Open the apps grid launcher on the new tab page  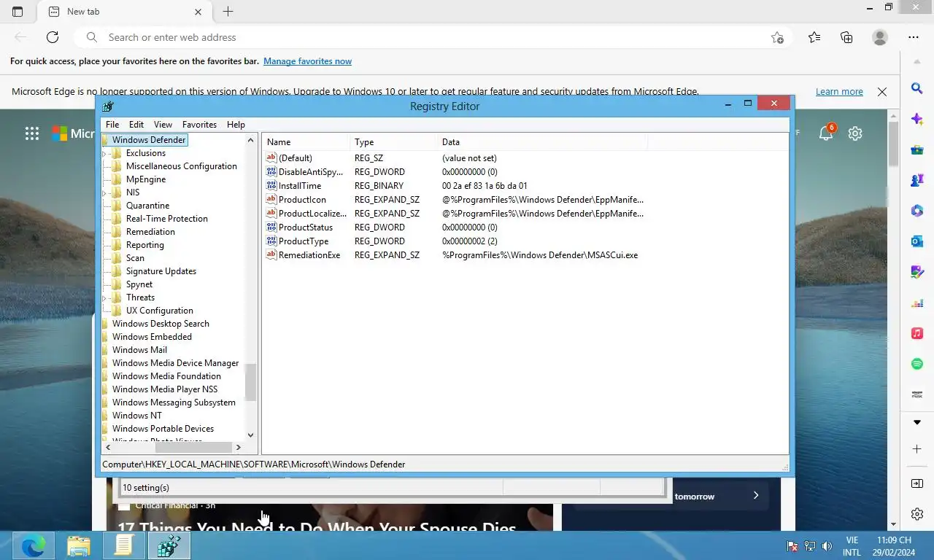pos(32,133)
